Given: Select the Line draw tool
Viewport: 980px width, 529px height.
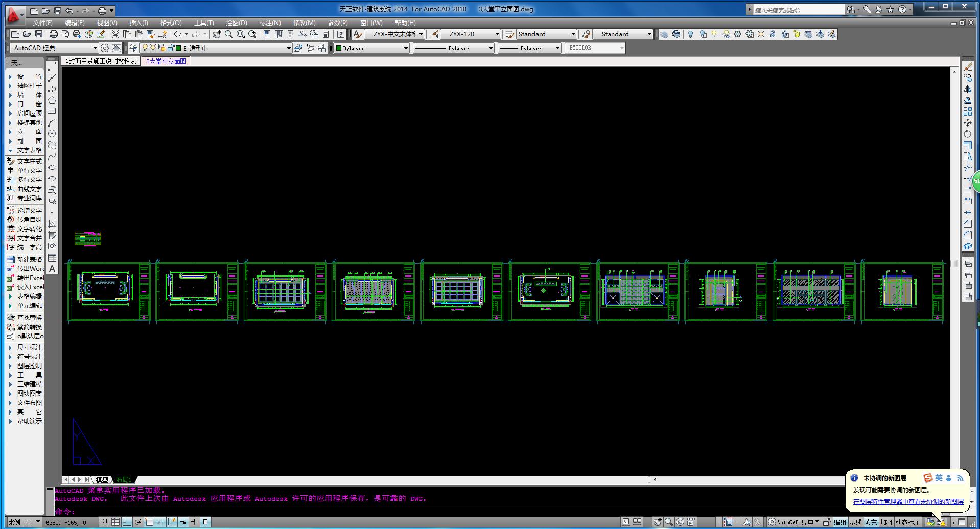Looking at the screenshot, I should (x=52, y=67).
